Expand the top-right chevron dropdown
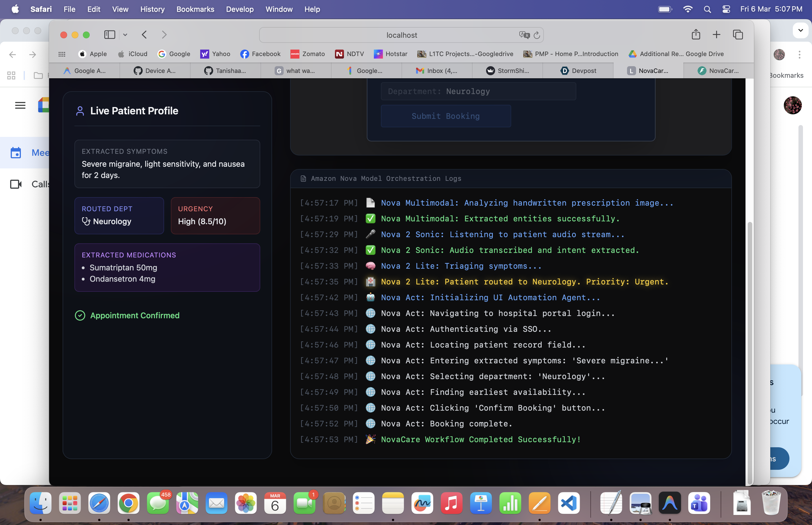The image size is (812, 525). (x=800, y=30)
